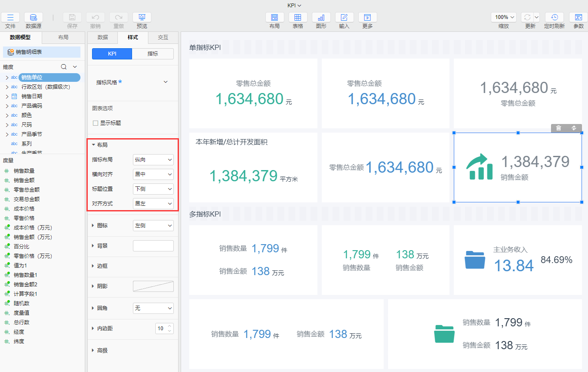Image resolution: width=588 pixels, height=372 pixels.
Task: Select the 输入 input toolbar icon
Action: 344,17
